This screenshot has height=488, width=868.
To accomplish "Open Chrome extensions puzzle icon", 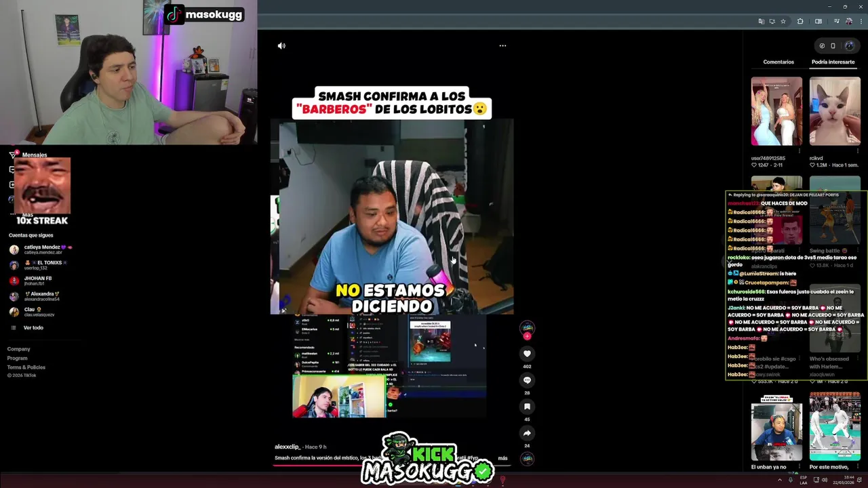I will click(800, 22).
